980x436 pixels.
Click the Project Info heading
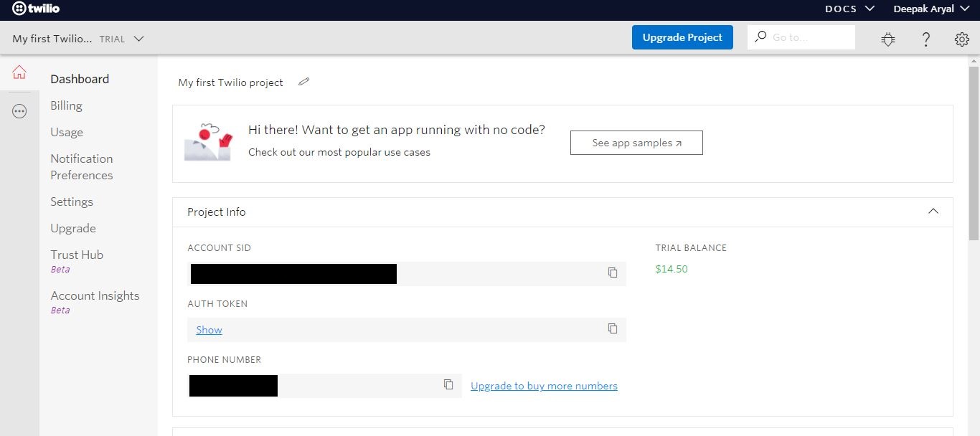click(217, 212)
